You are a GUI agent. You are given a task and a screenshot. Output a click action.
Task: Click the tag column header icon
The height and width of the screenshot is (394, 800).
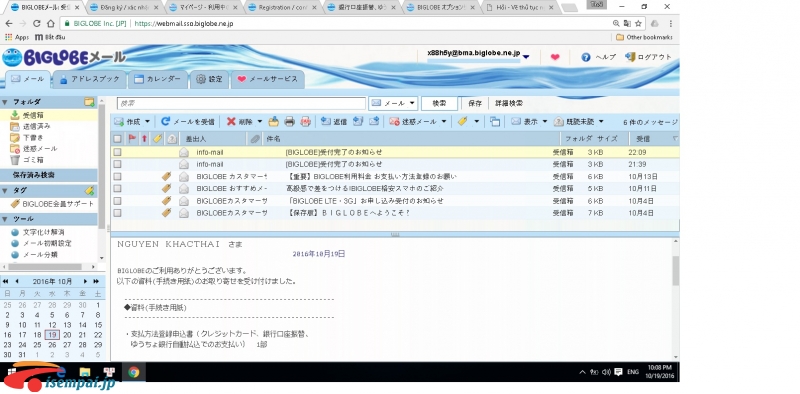click(x=158, y=138)
